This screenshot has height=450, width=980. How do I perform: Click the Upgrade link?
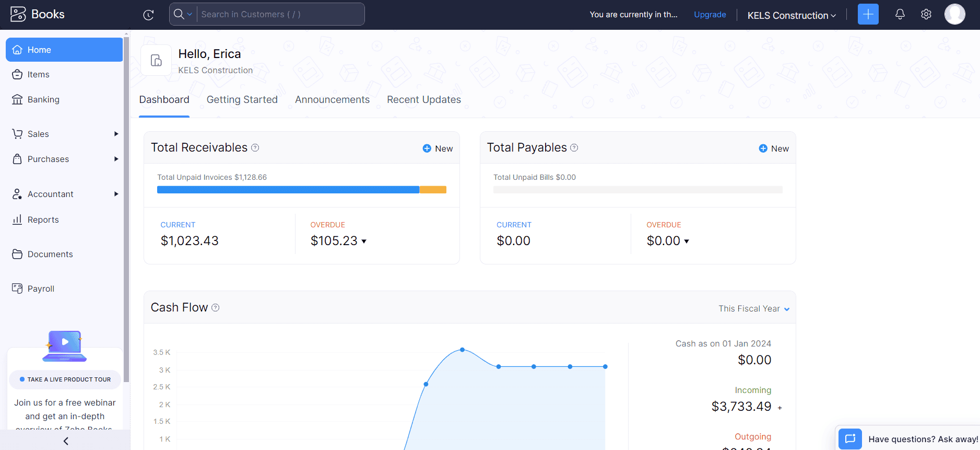[x=710, y=15]
